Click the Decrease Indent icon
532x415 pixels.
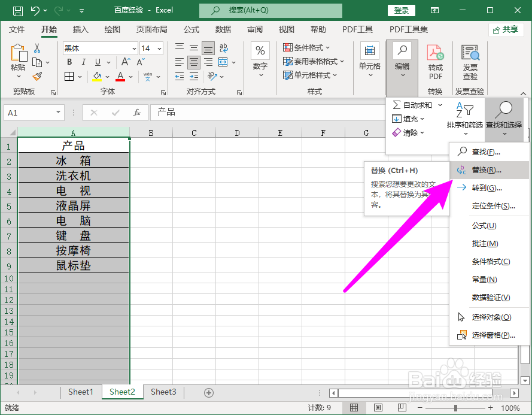tap(180, 77)
